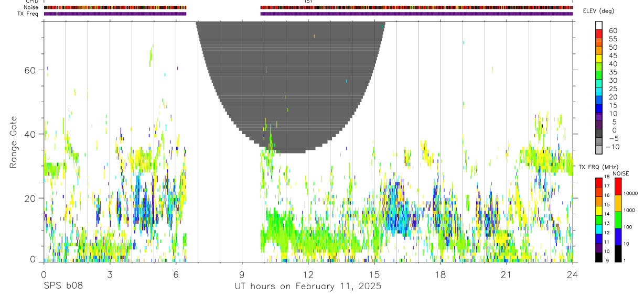Click the '3' tick on the UT hours axis

tap(110, 275)
